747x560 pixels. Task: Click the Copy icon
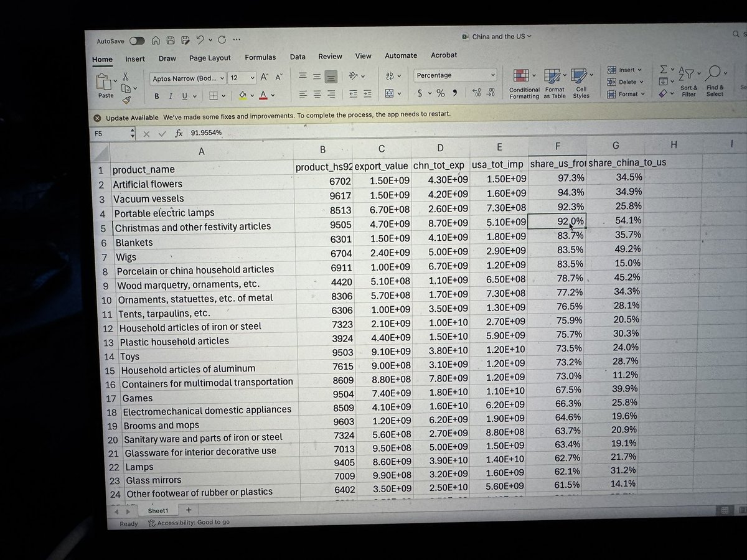pos(125,88)
